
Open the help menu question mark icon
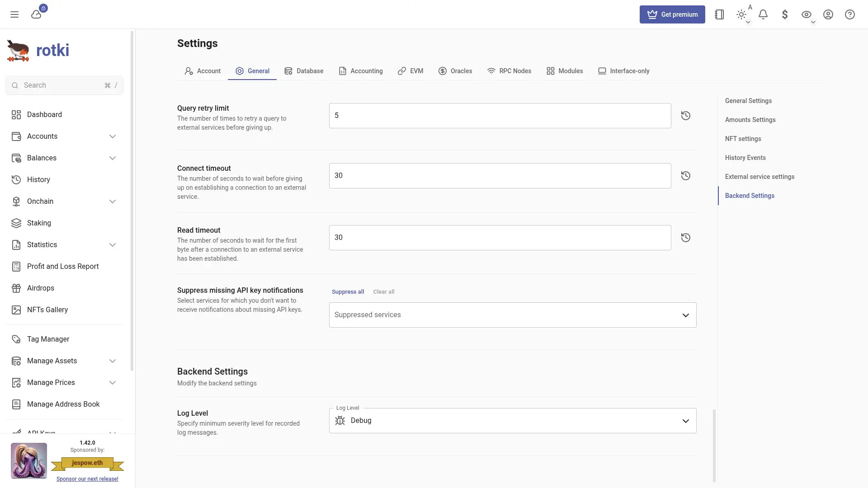(850, 14)
